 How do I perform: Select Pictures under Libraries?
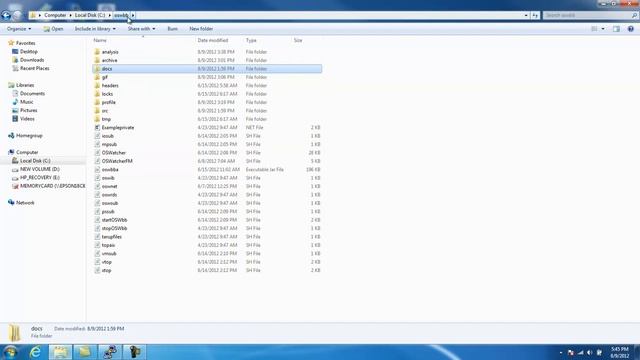[29, 110]
